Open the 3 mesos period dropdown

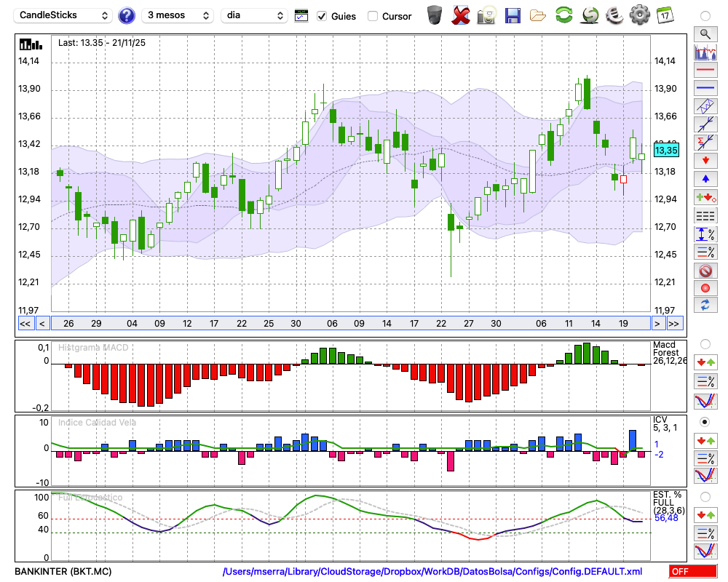(x=177, y=15)
